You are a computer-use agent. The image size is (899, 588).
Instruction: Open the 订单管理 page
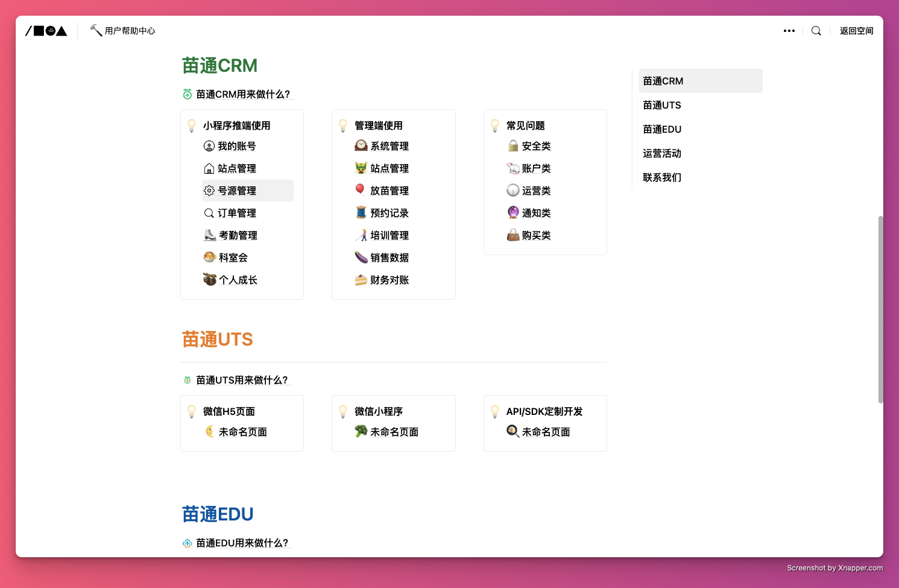pyautogui.click(x=237, y=213)
